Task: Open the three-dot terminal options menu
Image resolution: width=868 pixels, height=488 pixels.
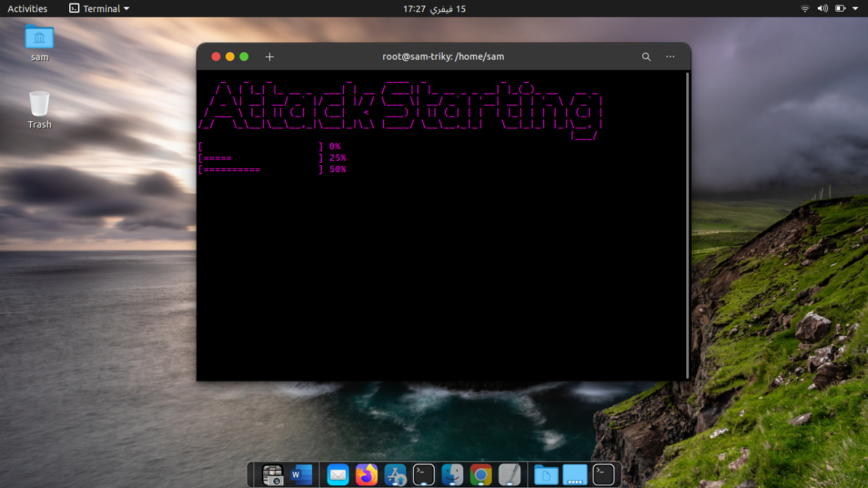Action: (670, 57)
